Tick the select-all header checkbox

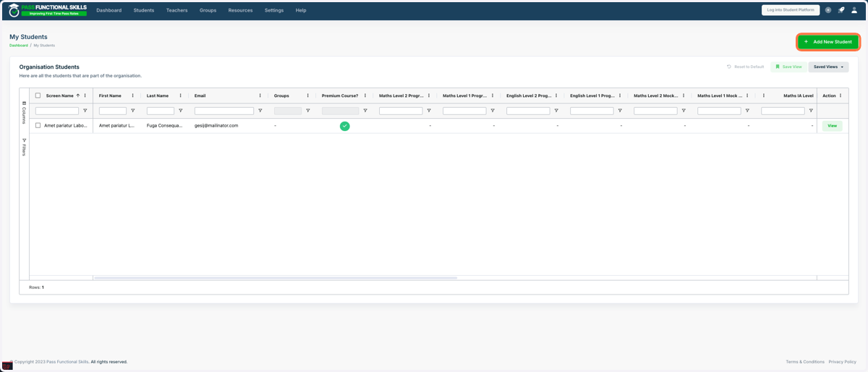(x=38, y=96)
